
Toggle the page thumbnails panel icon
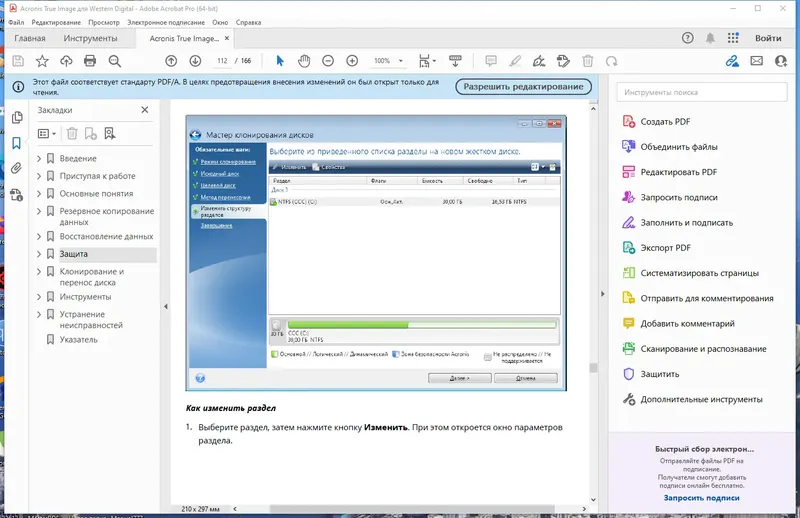pyautogui.click(x=16, y=117)
